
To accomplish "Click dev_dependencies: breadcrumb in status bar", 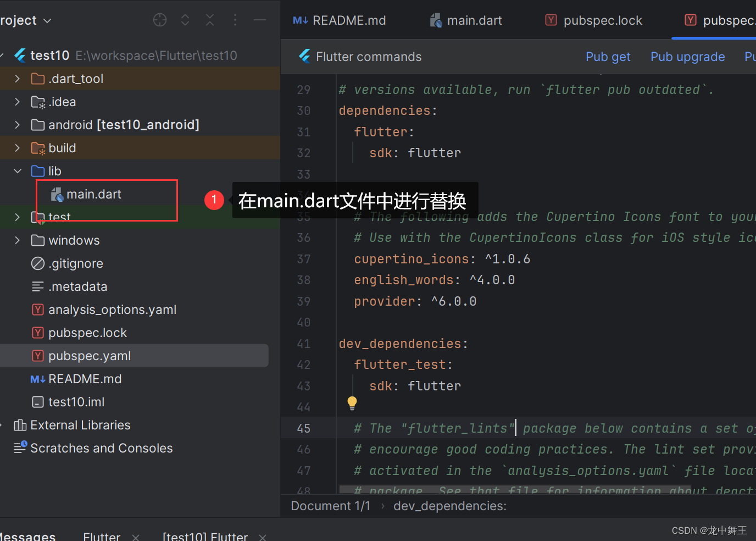I will [x=450, y=506].
